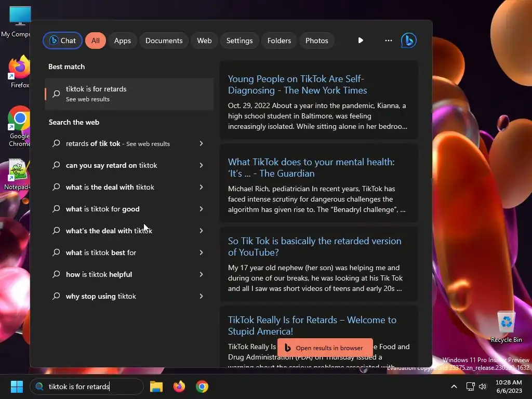This screenshot has width=532, height=399.
Task: Show hidden system tray icons
Action: point(454,387)
